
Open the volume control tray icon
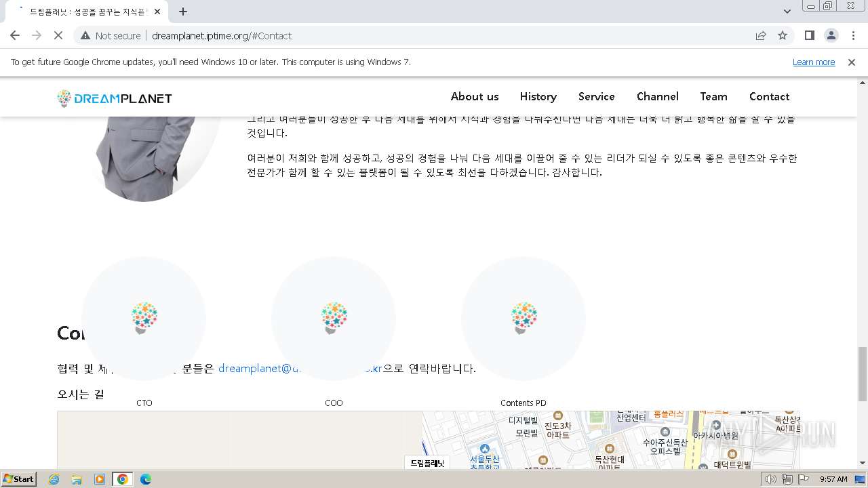[771, 479]
